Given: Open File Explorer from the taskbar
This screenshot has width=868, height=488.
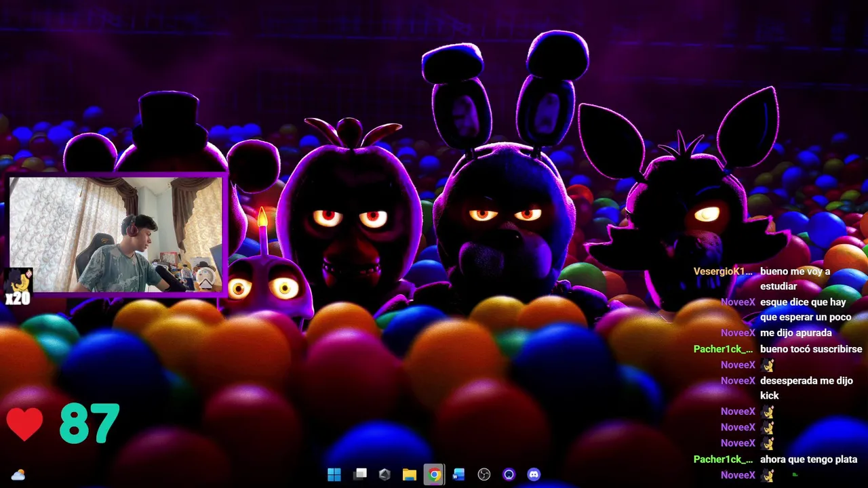Looking at the screenshot, I should click(x=409, y=474).
